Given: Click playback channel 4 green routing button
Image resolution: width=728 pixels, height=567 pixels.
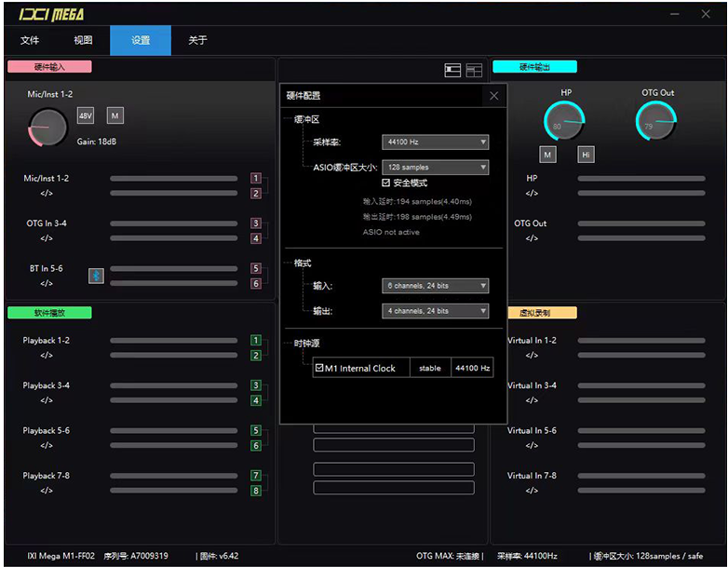Looking at the screenshot, I should click(x=256, y=400).
